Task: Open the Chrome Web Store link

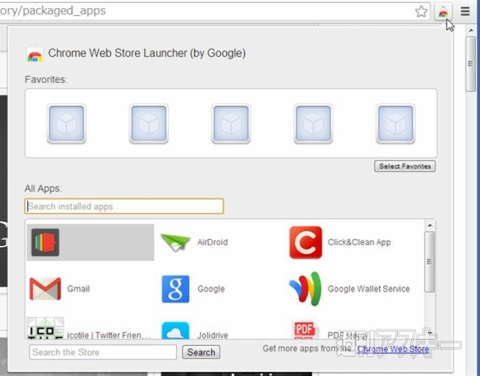Action: [393, 349]
